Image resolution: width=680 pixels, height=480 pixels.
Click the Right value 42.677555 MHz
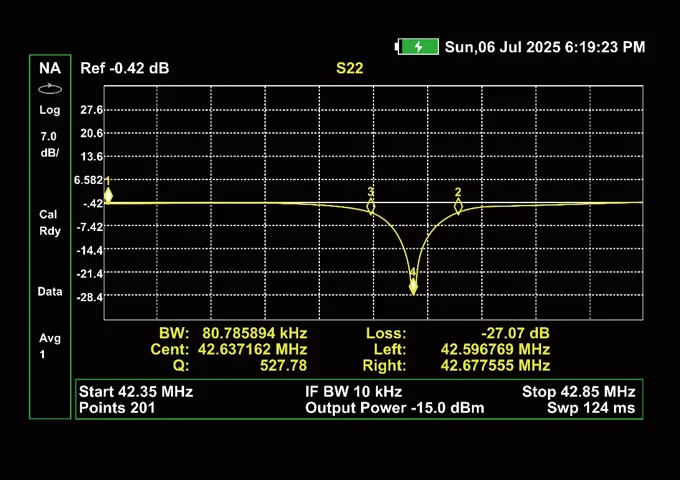click(x=495, y=366)
